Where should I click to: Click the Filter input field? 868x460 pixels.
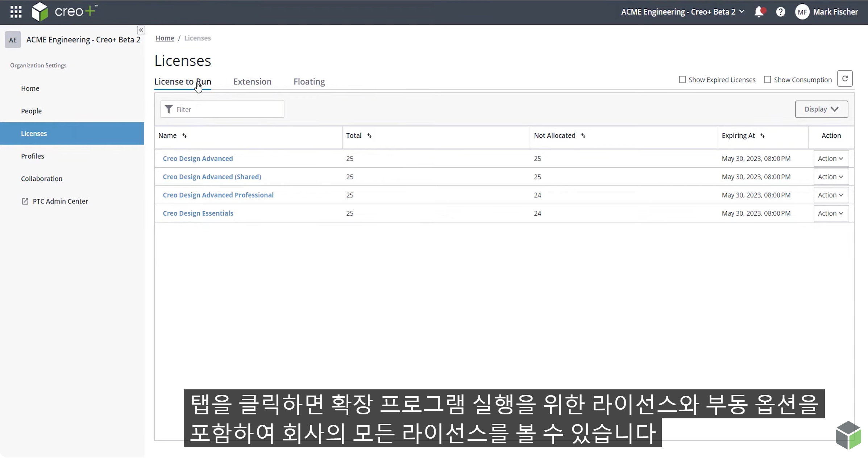[x=222, y=109]
